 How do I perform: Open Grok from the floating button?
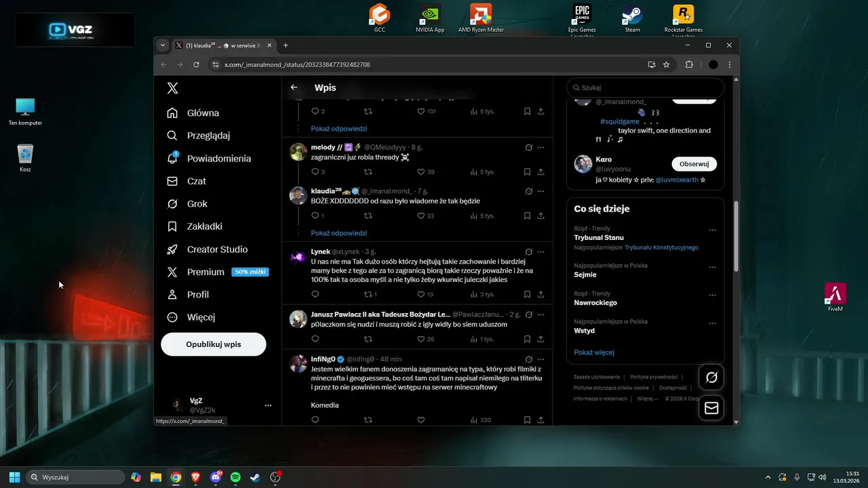point(711,378)
